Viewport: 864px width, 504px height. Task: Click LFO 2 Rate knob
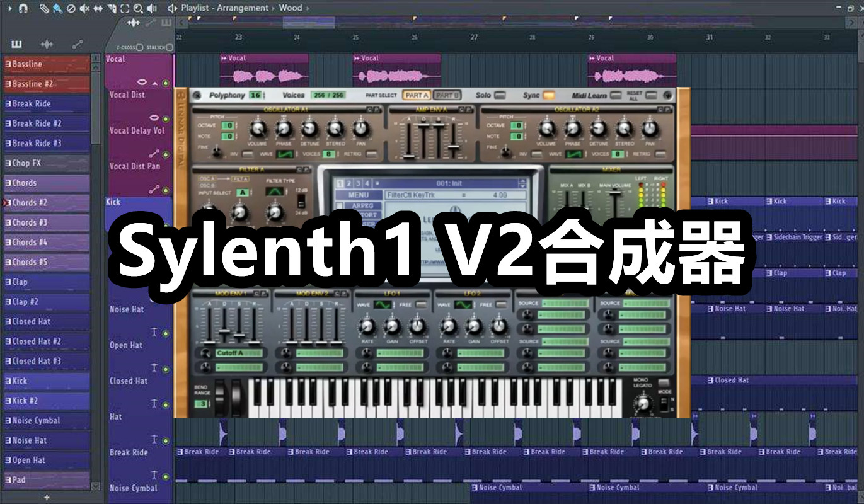[449, 326]
